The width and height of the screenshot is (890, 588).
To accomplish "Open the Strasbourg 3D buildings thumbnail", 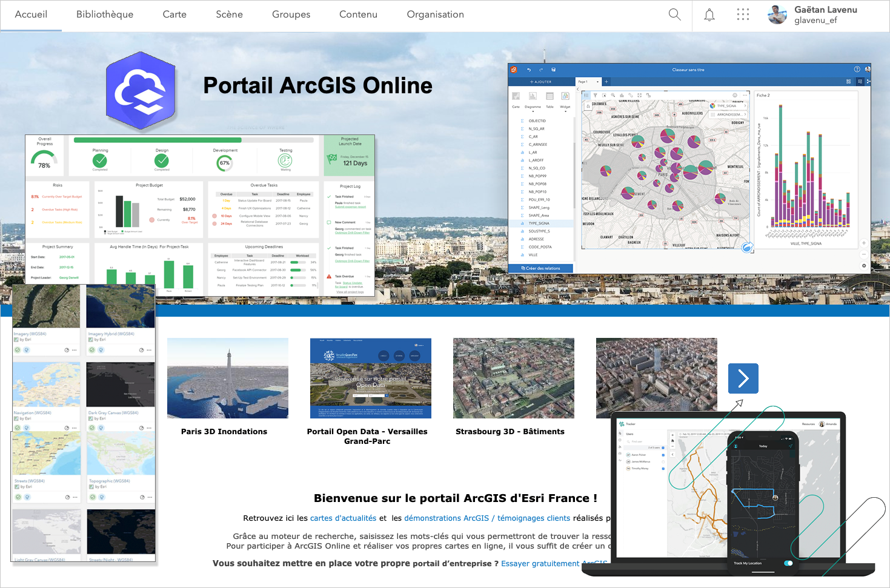I will tap(514, 378).
